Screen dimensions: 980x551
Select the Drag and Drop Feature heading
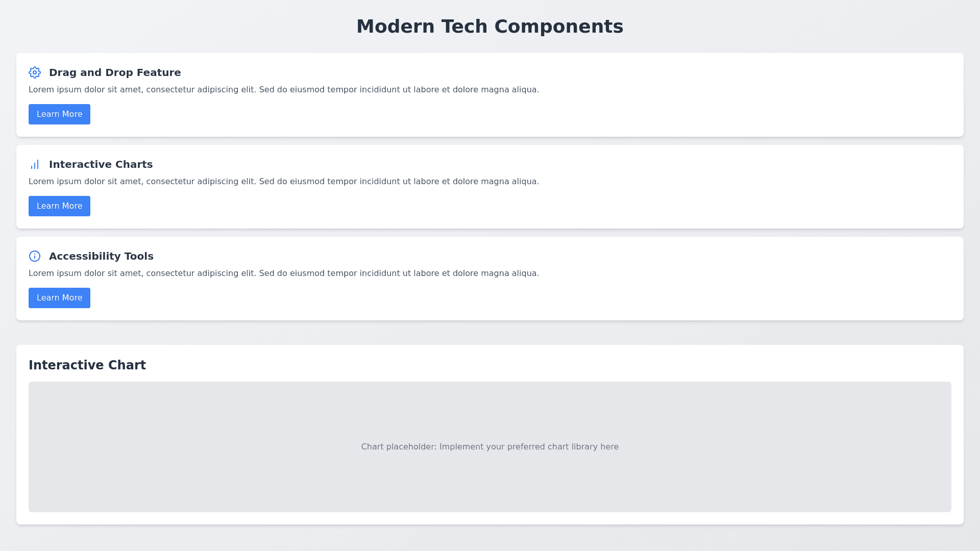click(115, 72)
